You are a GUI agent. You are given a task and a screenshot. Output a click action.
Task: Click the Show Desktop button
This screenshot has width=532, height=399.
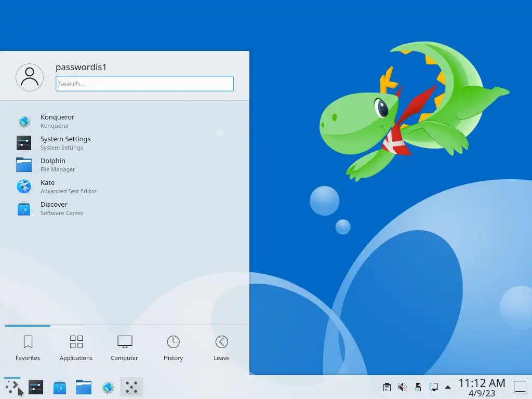[x=520, y=387]
